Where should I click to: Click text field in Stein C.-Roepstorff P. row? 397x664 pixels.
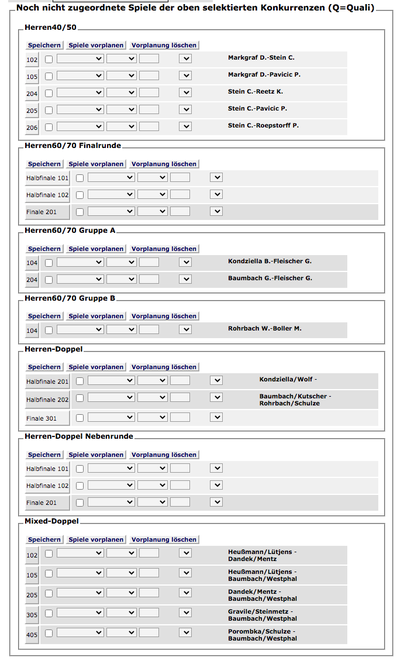[x=149, y=126]
